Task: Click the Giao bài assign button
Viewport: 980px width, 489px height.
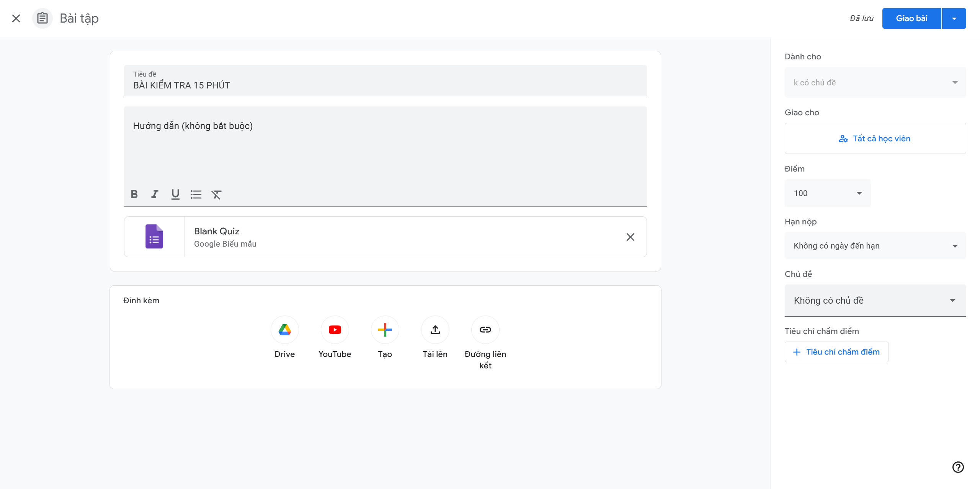Action: pos(911,18)
